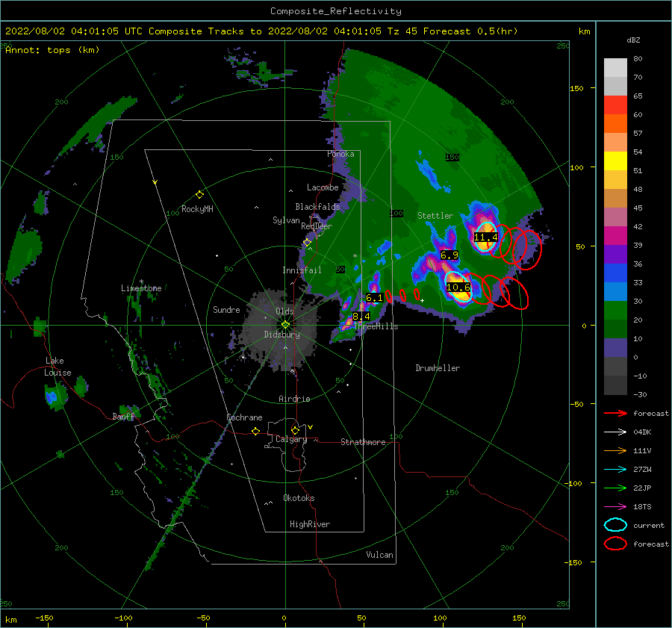
Task: Click the 80 value on the dBZ scale
Action: (638, 59)
